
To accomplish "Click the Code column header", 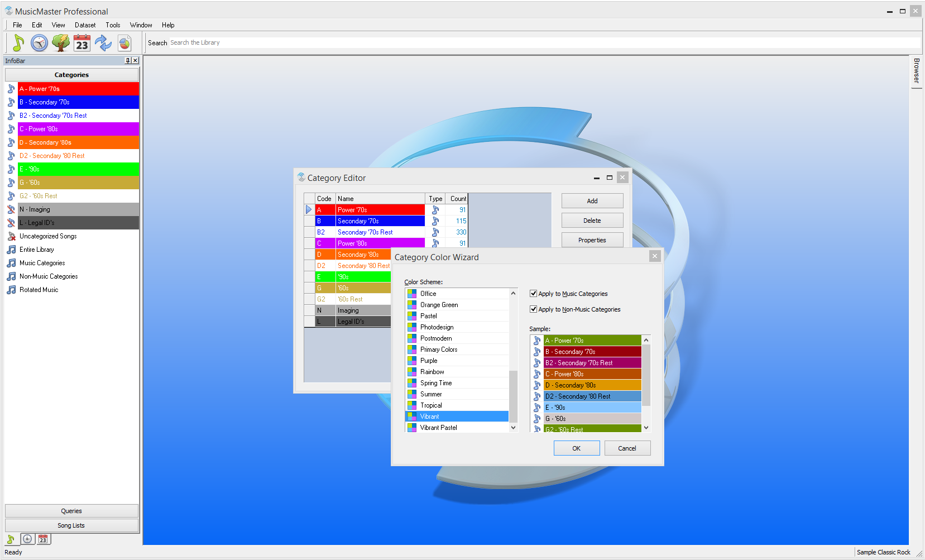I will click(325, 199).
